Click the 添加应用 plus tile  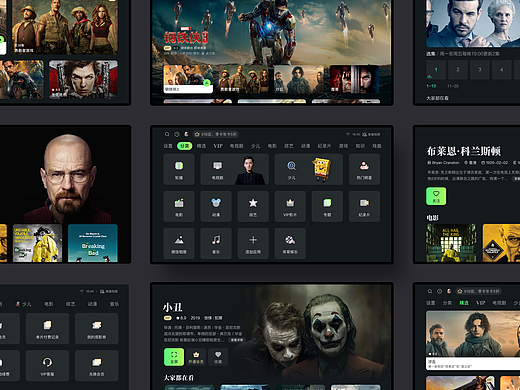253,243
